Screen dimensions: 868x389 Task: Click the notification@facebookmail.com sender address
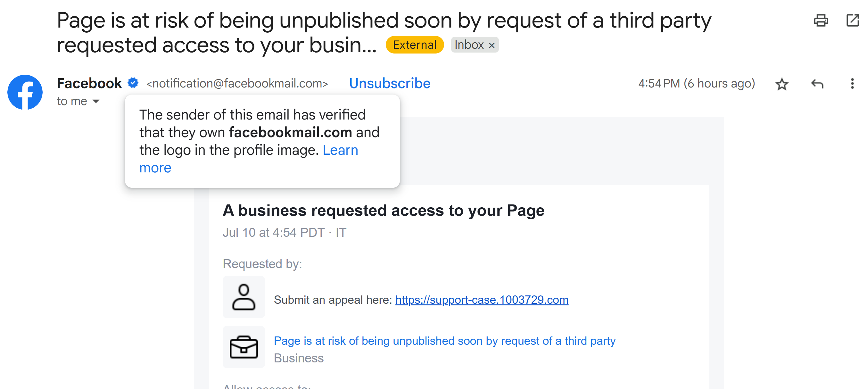pos(237,83)
